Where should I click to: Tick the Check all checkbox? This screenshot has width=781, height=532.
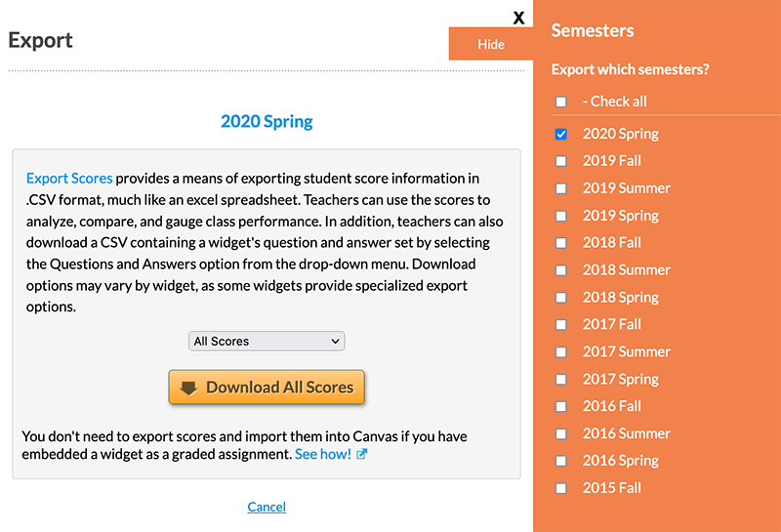(560, 102)
